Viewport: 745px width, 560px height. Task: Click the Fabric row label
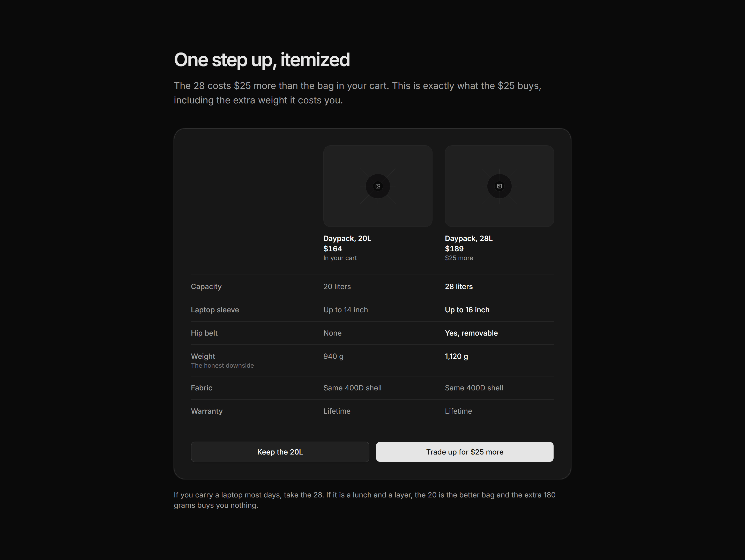click(202, 388)
